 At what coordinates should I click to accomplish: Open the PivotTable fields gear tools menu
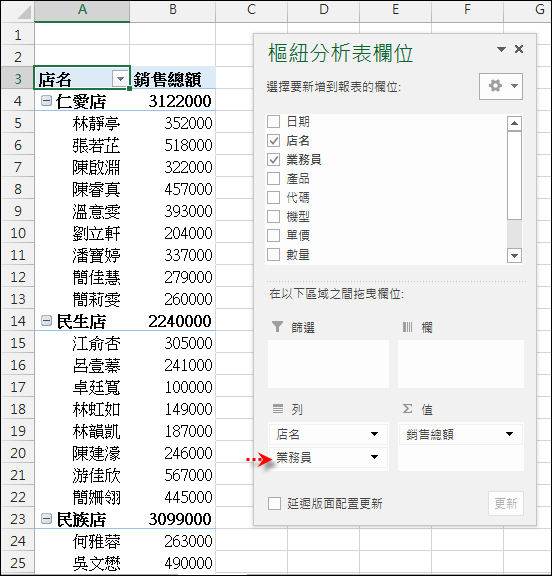point(501,86)
